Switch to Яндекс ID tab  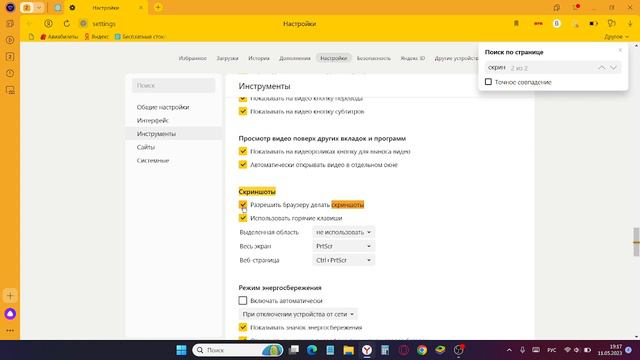click(x=413, y=58)
